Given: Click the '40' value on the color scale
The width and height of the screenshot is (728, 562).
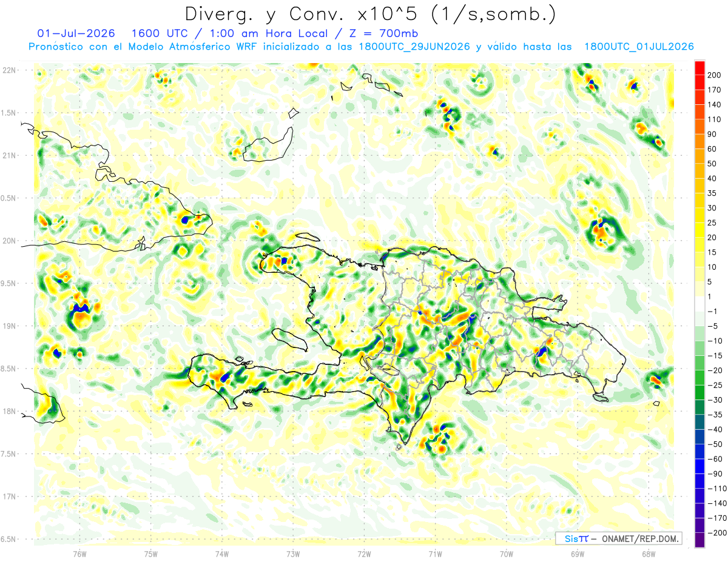Looking at the screenshot, I should point(712,179).
